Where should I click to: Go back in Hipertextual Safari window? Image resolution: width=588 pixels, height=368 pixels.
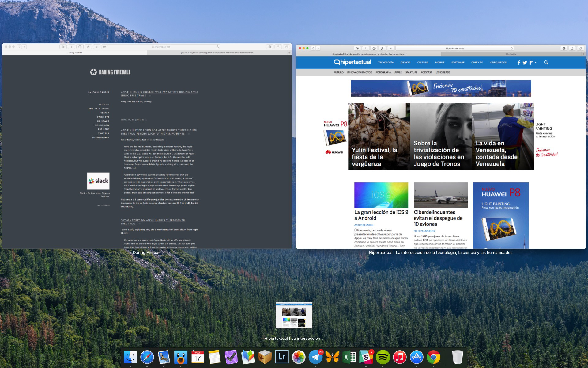click(313, 48)
